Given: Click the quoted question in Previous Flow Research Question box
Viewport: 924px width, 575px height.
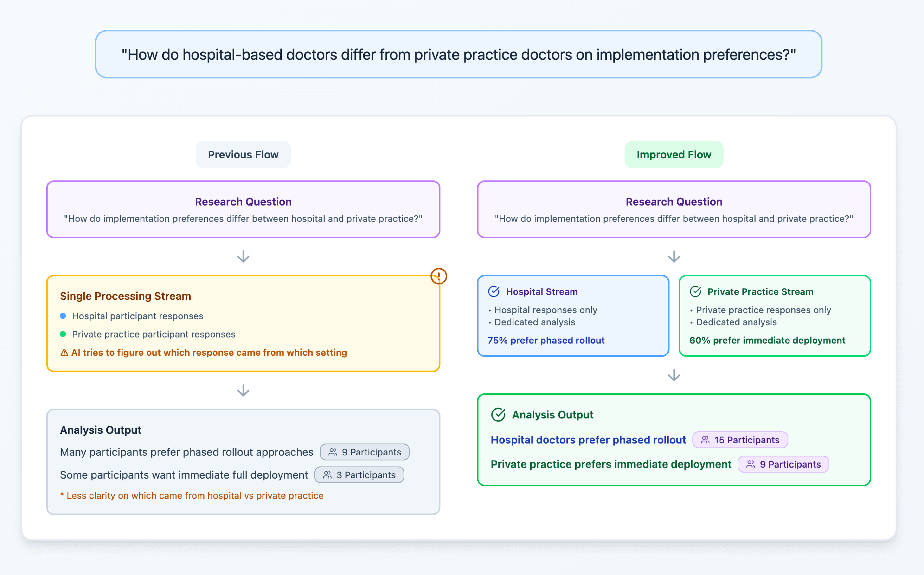Looking at the screenshot, I should [243, 219].
